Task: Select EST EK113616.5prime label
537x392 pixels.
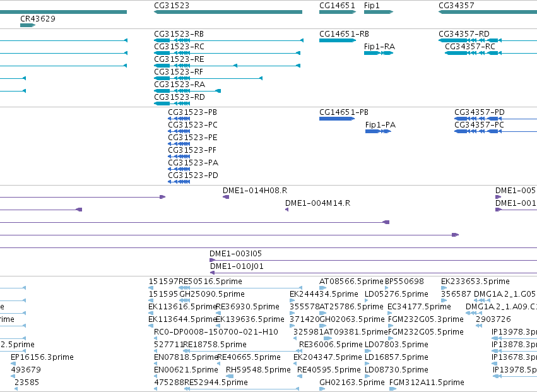Action: 182,307
